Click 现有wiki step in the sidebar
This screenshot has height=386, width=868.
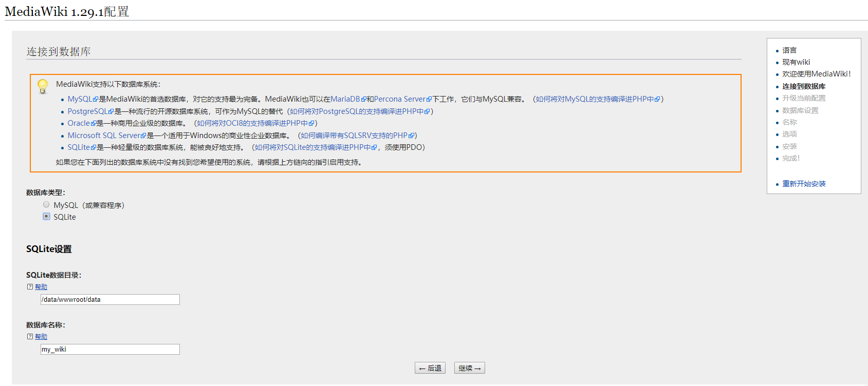click(796, 62)
